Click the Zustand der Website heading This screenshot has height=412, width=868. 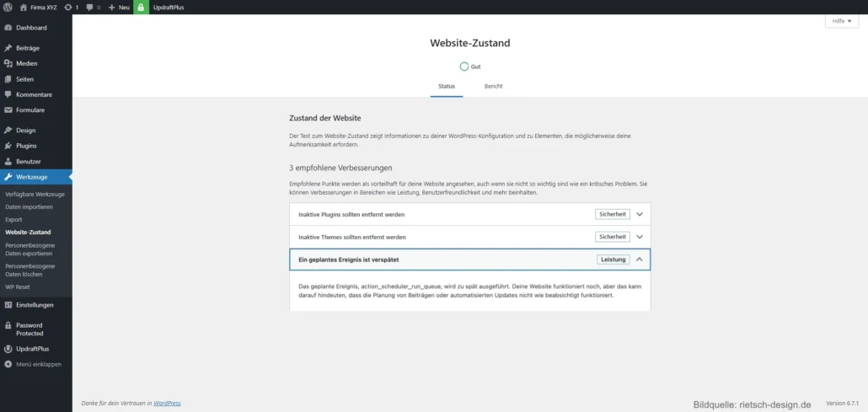pyautogui.click(x=325, y=119)
